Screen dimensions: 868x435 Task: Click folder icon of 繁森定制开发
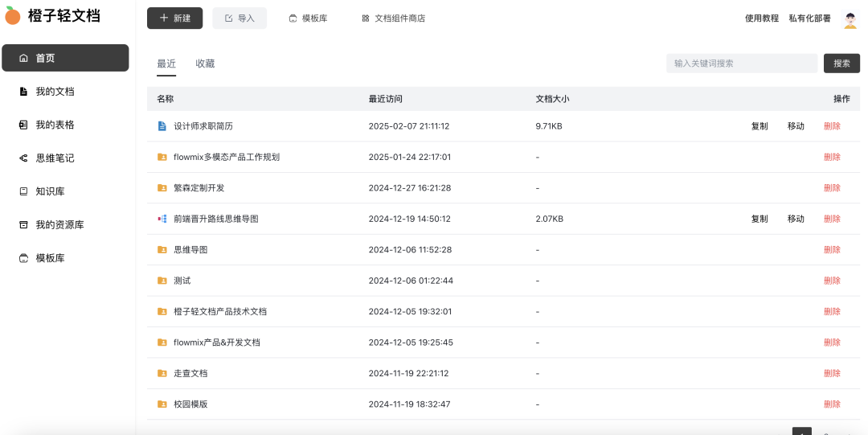[x=162, y=188]
